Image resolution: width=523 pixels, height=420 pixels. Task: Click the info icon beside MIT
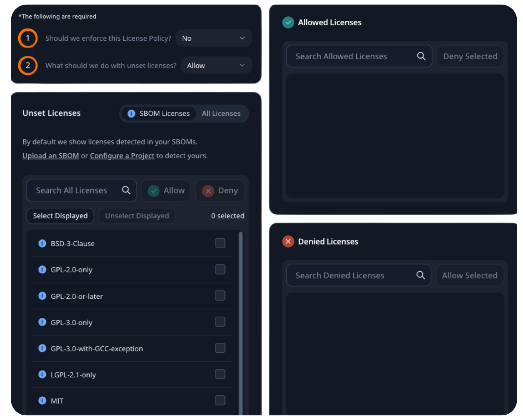tap(42, 401)
